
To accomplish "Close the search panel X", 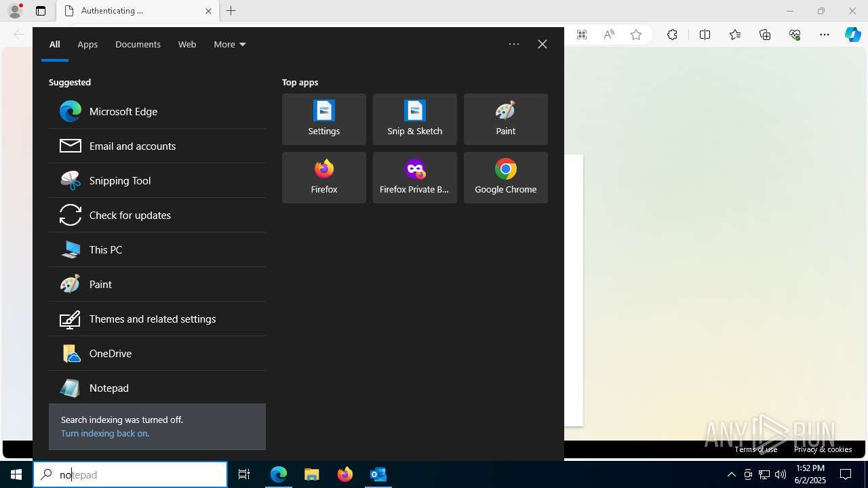I will tap(542, 44).
